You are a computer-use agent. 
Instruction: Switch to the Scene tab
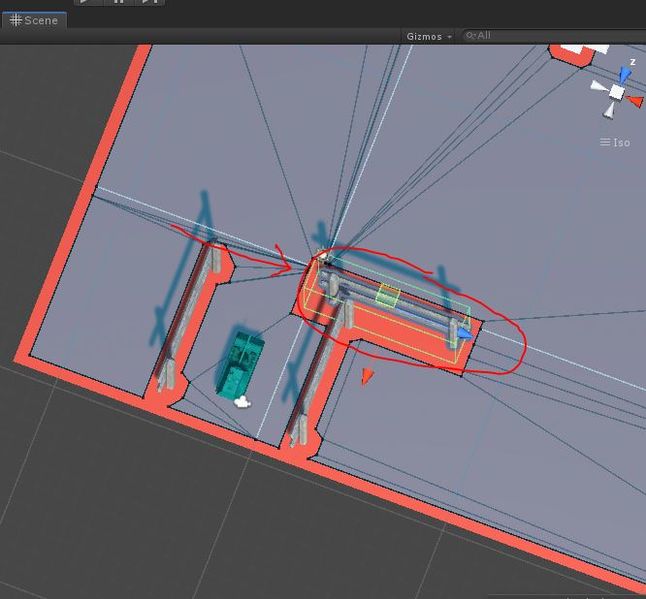34,20
